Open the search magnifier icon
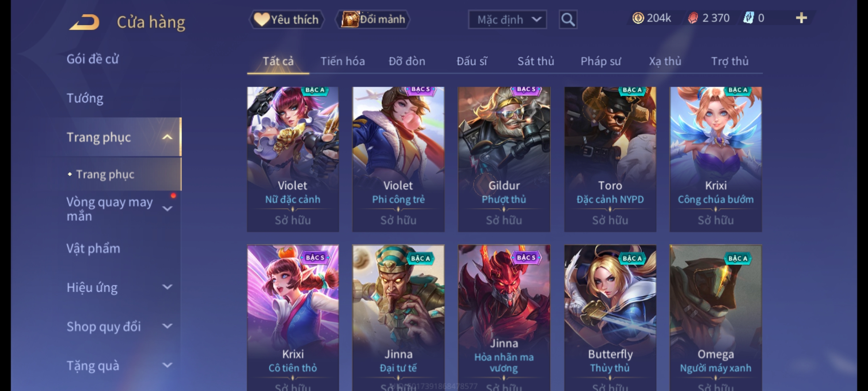This screenshot has width=868, height=391. click(568, 20)
